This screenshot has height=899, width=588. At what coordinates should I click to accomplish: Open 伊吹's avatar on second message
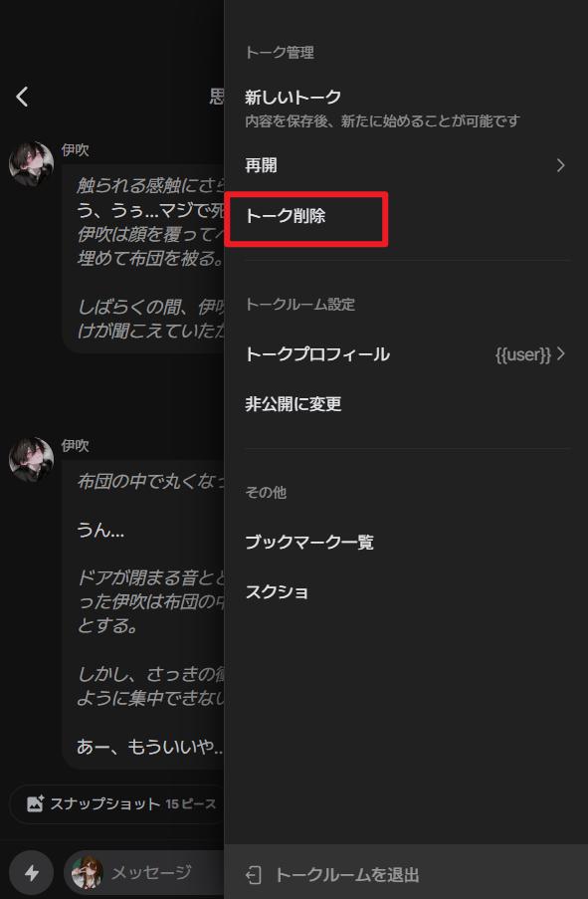click(x=31, y=459)
